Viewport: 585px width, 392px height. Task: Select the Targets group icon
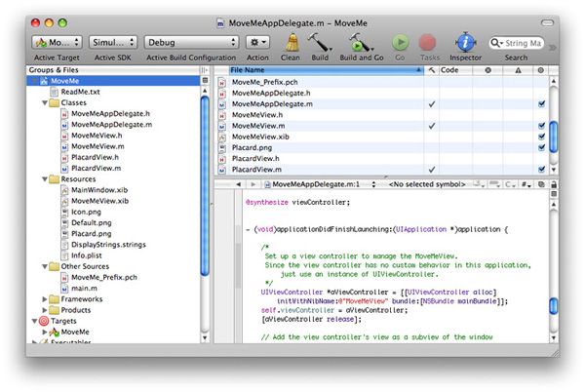(x=44, y=321)
